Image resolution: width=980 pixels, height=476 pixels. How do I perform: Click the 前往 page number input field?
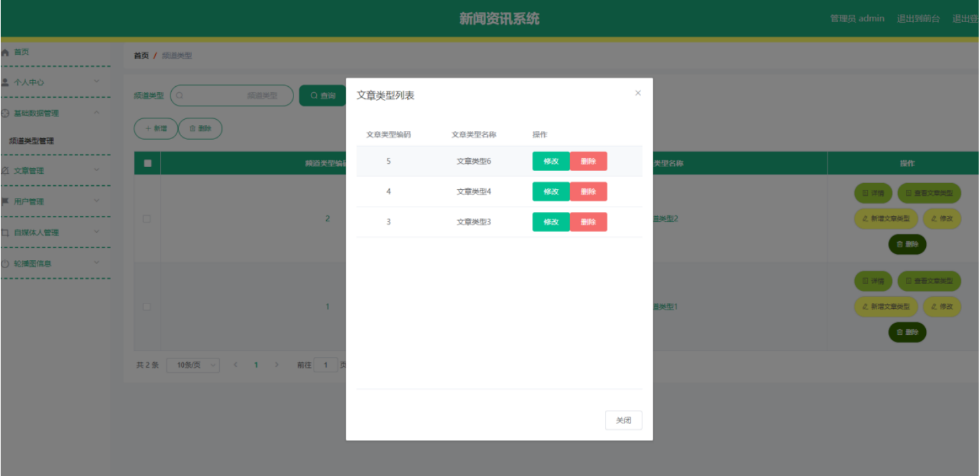325,364
